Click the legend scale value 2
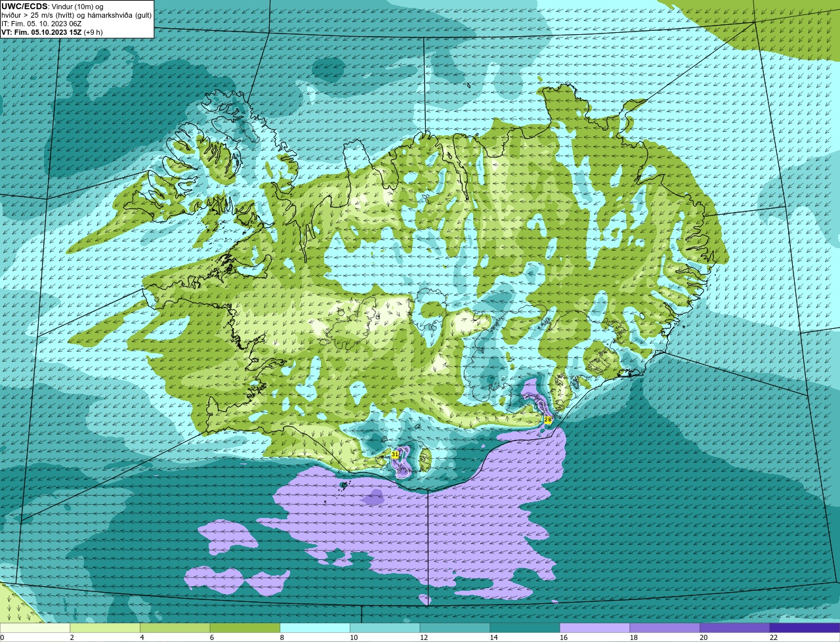Screen dimensions: 840x642 tap(72, 637)
